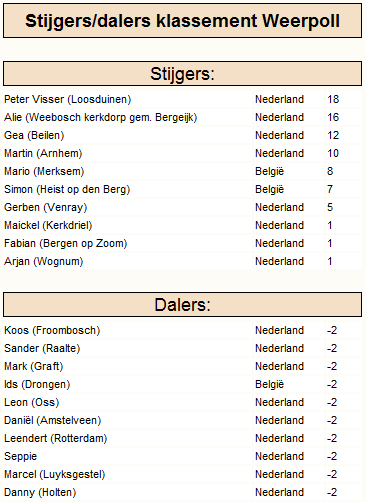Viewport: 366px width, 502px height.
Task: Select Fabian (Bergen op Zoom) entry
Action: tap(66, 243)
